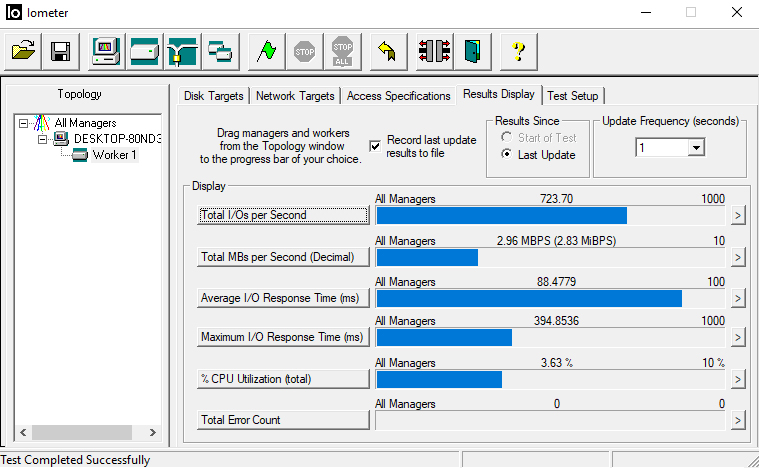This screenshot has height=468, width=759.
Task: Open arrow for Total I/Os per Second bar
Action: (738, 215)
